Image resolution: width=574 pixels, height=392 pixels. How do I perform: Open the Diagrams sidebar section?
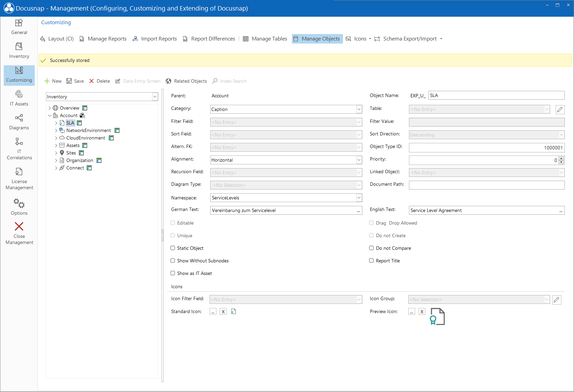19,122
